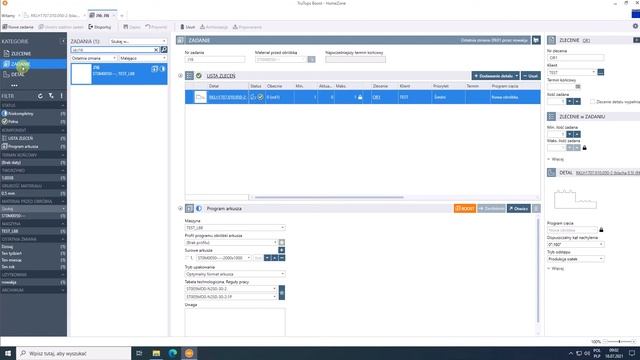The width and height of the screenshot is (640, 360).
Task: Click the 'Przywróć' toolbar button
Action: 156,27
